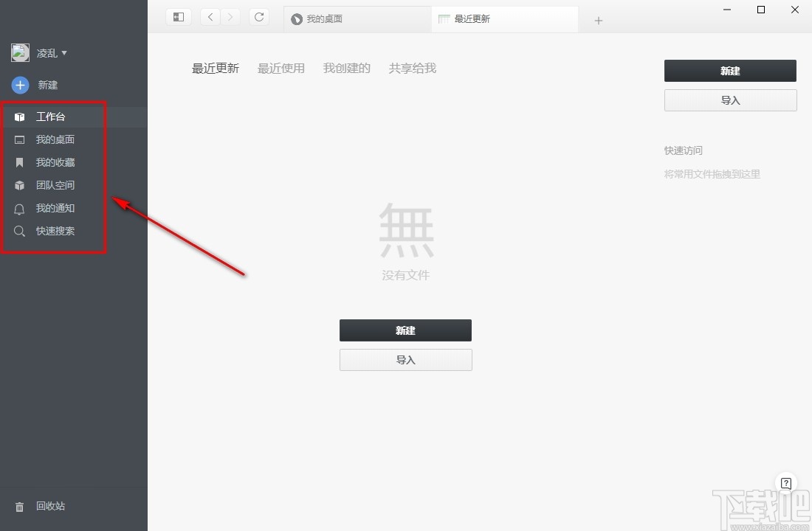The height and width of the screenshot is (531, 812).
Task: Enter the 团队空间 team space
Action: pos(55,184)
